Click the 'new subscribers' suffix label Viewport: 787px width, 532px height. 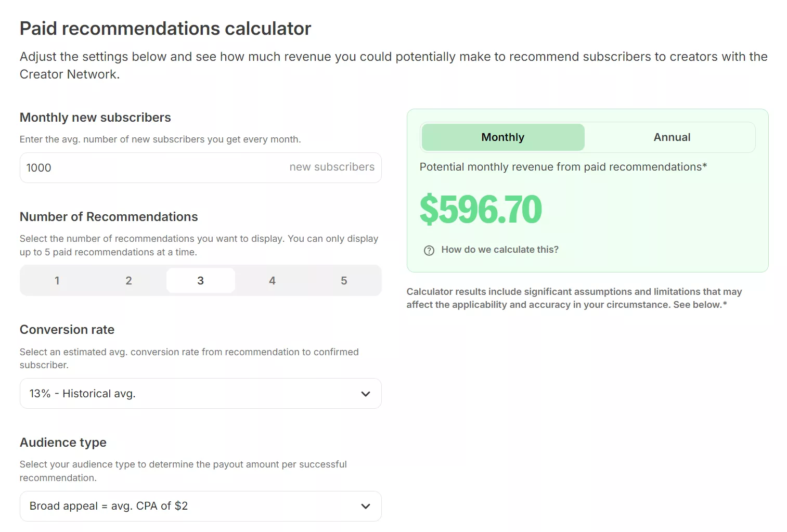(x=332, y=167)
